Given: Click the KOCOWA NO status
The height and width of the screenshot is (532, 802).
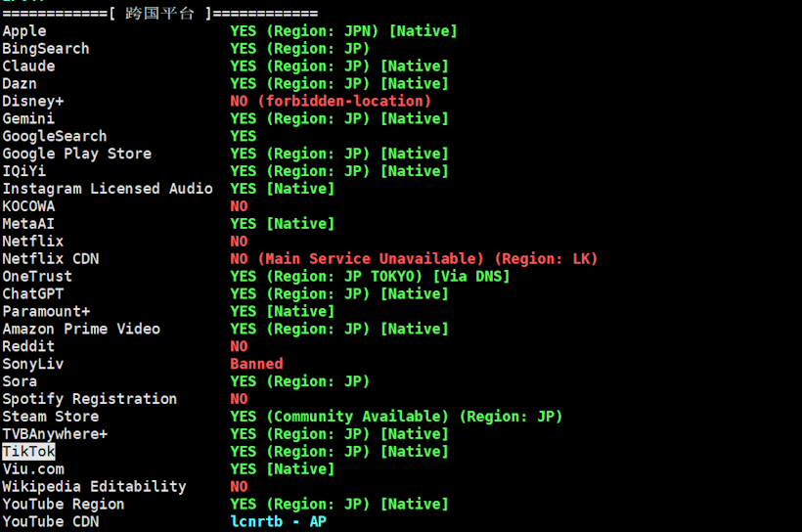Looking at the screenshot, I should pyautogui.click(x=239, y=206).
